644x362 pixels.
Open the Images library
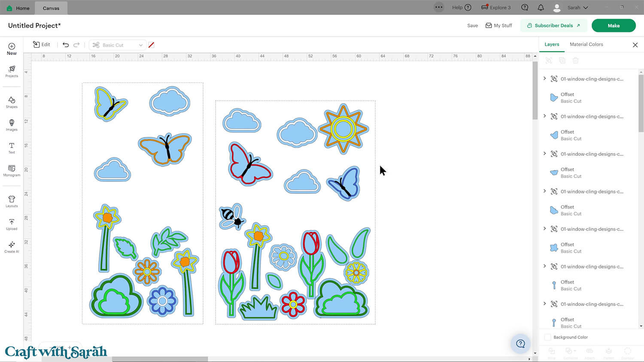[12, 125]
